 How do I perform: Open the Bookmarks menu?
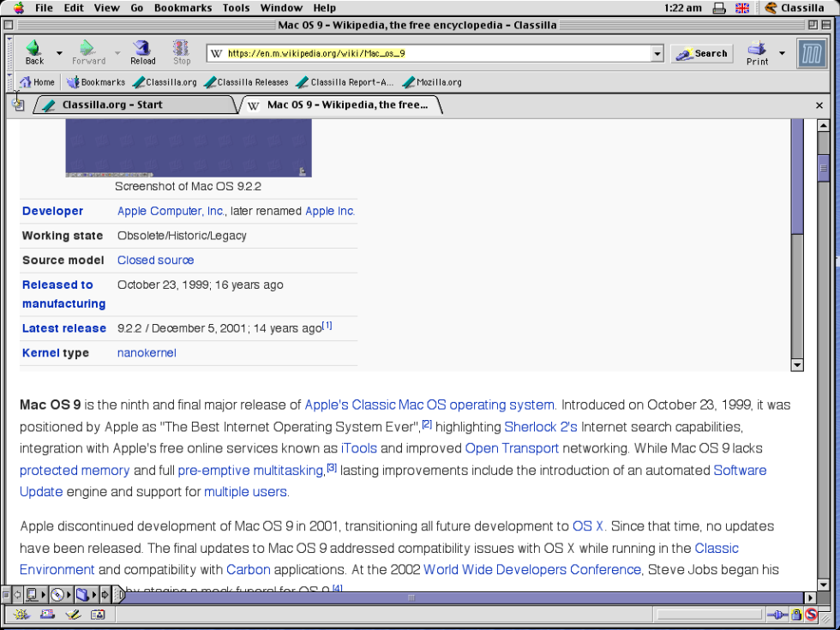181,8
